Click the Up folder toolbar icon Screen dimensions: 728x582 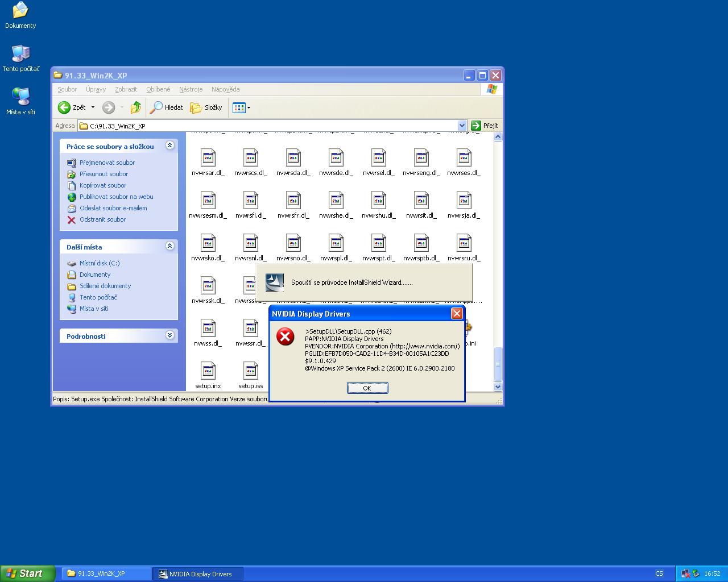(135, 107)
